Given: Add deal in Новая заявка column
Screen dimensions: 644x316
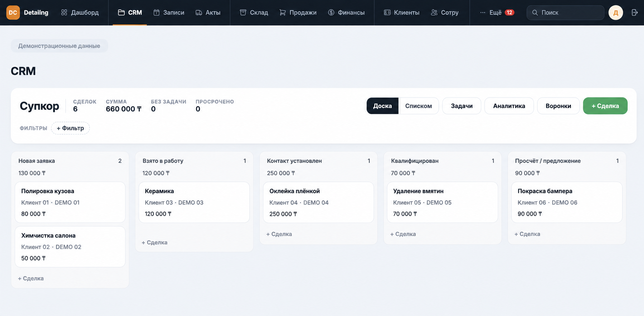Looking at the screenshot, I should click(x=31, y=278).
